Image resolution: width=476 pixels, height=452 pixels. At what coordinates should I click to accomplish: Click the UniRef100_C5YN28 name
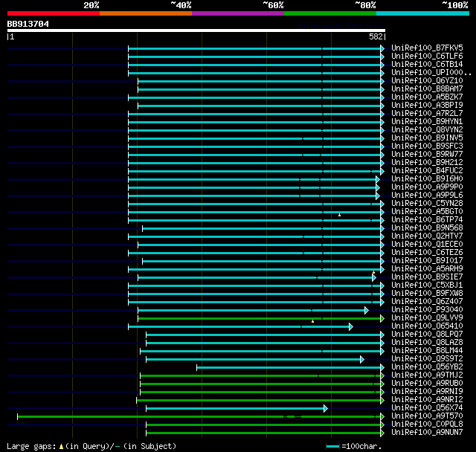click(427, 204)
